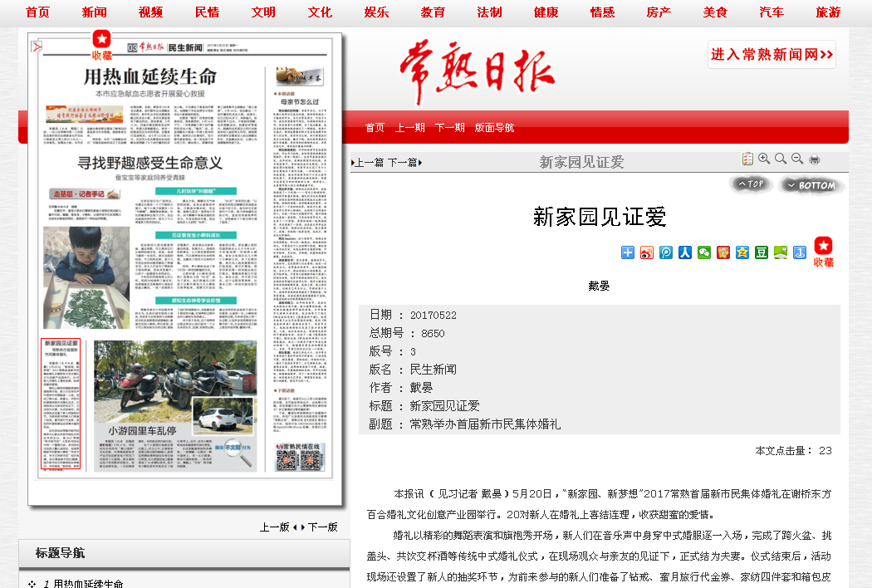The image size is (872, 588).
Task: Share article to Sina Weibo
Action: point(647,252)
